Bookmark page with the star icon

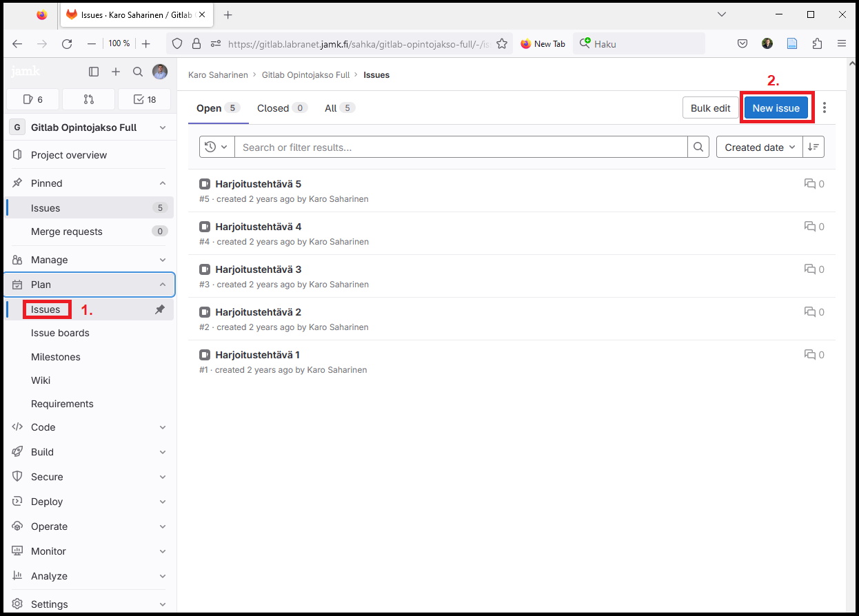(502, 43)
